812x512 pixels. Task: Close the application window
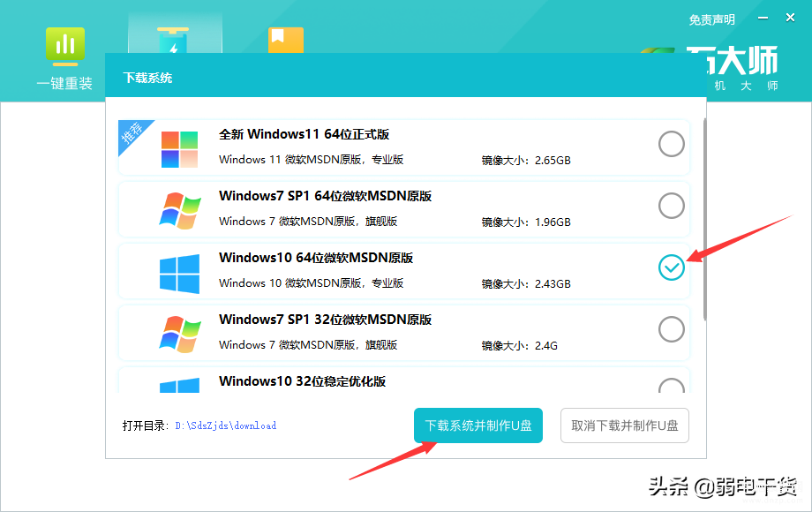tap(790, 18)
